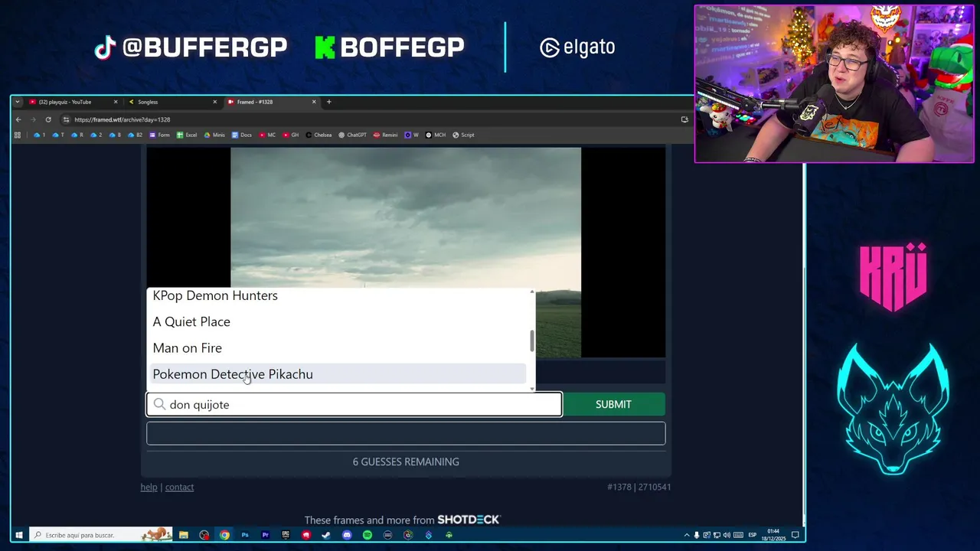This screenshot has width=980, height=551.
Task: Open the help link
Action: click(x=149, y=487)
